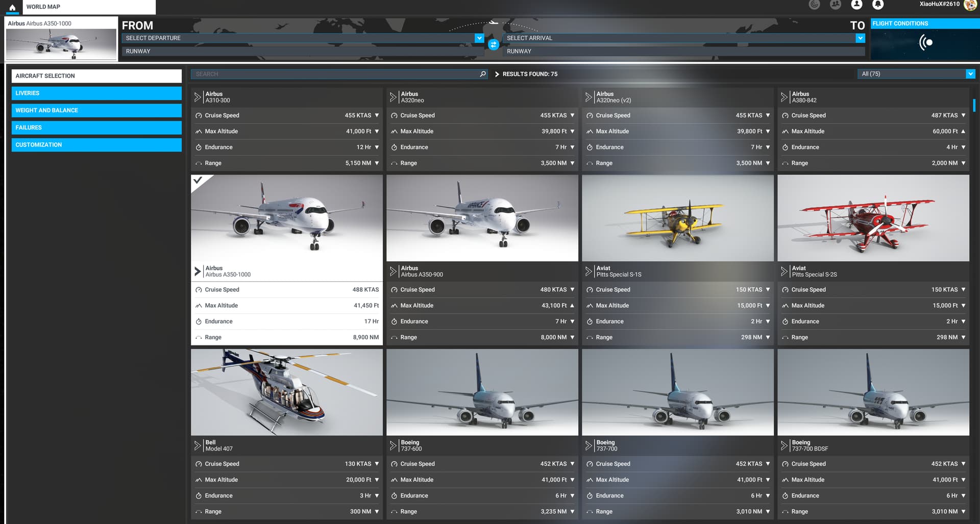This screenshot has height=524, width=980.
Task: Toggle the Cruise Speed arrow for Airbus A310-300
Action: click(x=377, y=116)
